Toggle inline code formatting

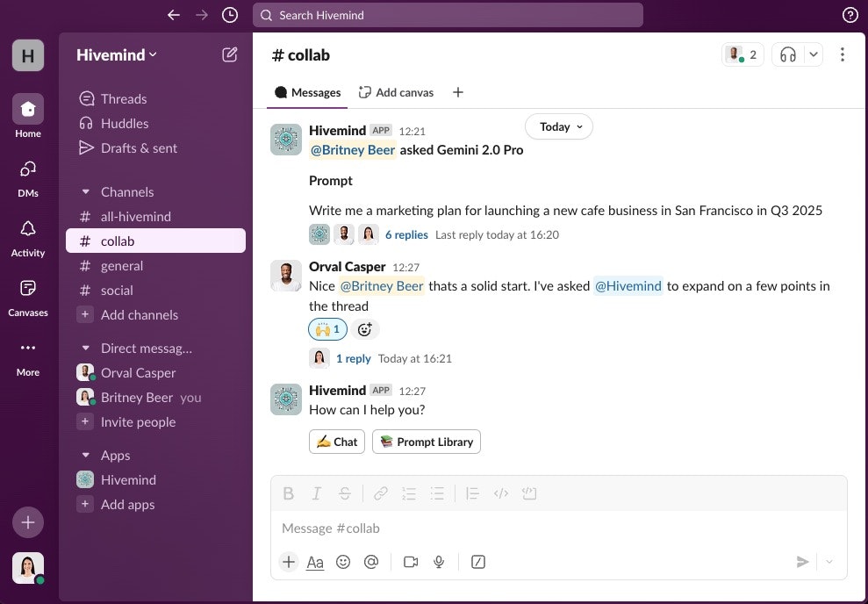[500, 493]
